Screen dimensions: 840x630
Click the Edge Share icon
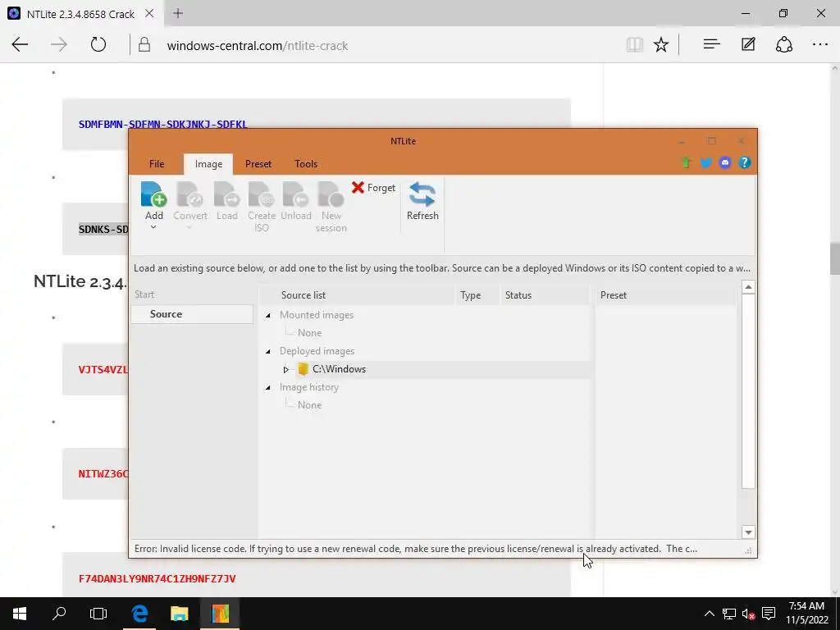pyautogui.click(x=783, y=45)
